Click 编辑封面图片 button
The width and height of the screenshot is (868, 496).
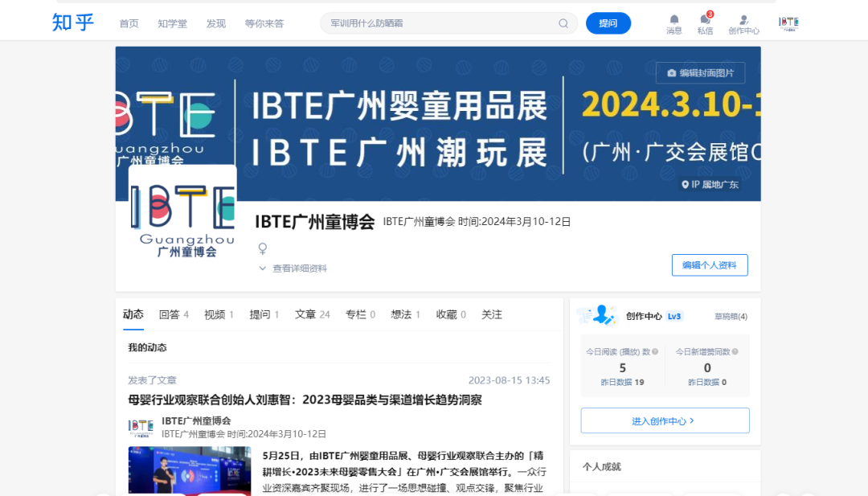point(700,73)
